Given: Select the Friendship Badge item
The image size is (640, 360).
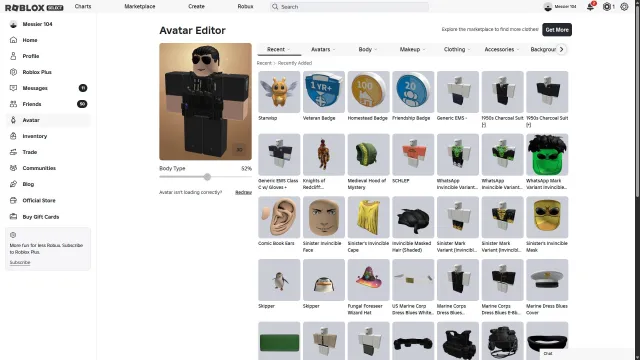Looking at the screenshot, I should point(413,92).
